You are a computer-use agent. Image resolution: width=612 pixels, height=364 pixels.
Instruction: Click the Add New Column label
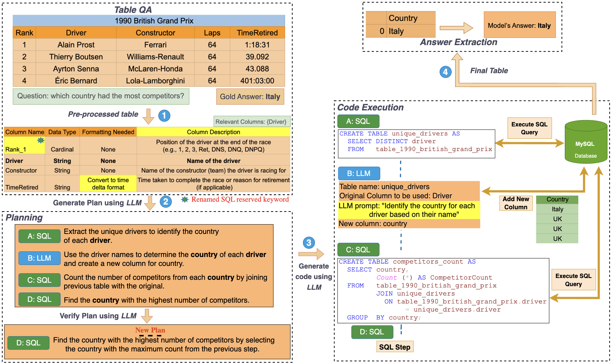point(516,203)
